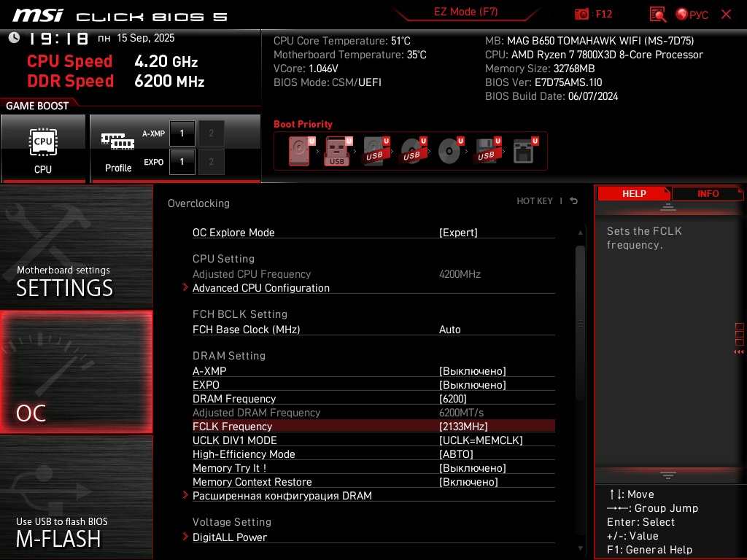Open the HOT KEY list
The height and width of the screenshot is (560, 747).
535,201
